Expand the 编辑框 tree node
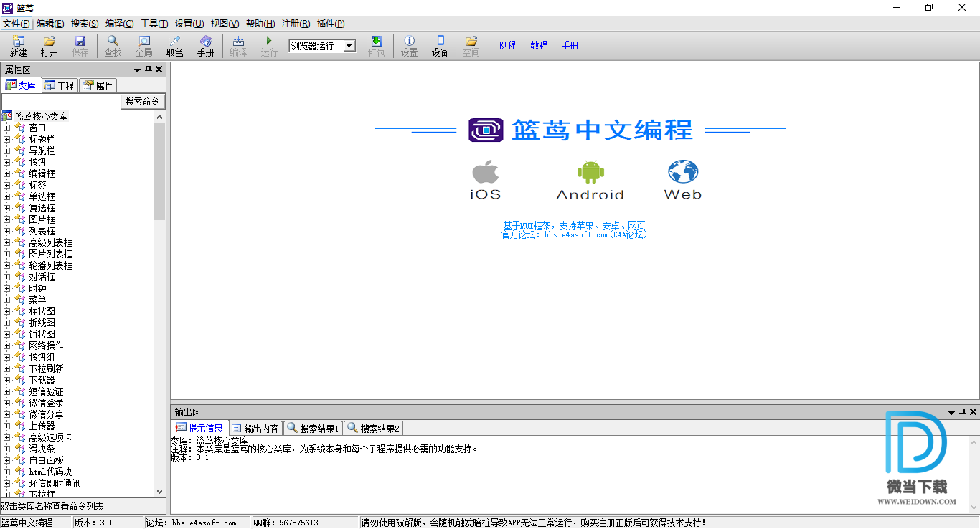Screen dimensions: 980x529 pyautogui.click(x=6, y=173)
